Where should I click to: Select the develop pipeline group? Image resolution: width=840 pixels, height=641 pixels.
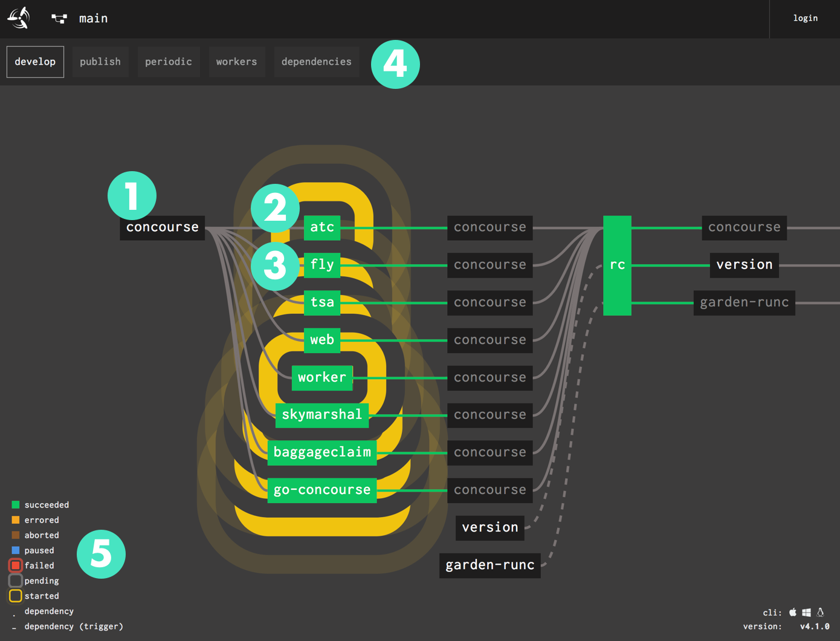[34, 61]
